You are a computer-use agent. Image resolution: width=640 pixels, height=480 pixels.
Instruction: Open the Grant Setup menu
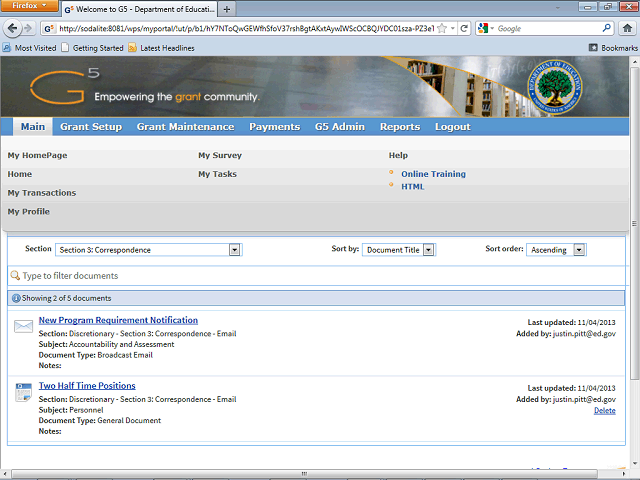[x=91, y=127]
